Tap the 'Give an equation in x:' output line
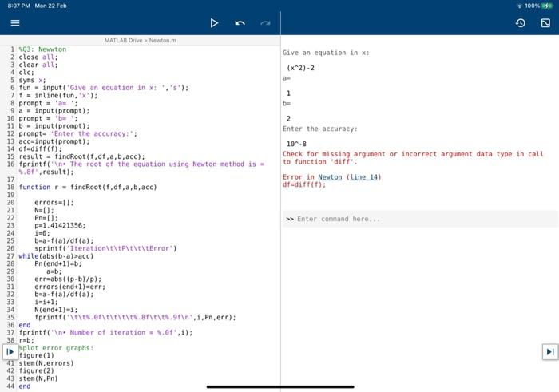Image resolution: width=559 pixels, height=392 pixels. tap(326, 53)
